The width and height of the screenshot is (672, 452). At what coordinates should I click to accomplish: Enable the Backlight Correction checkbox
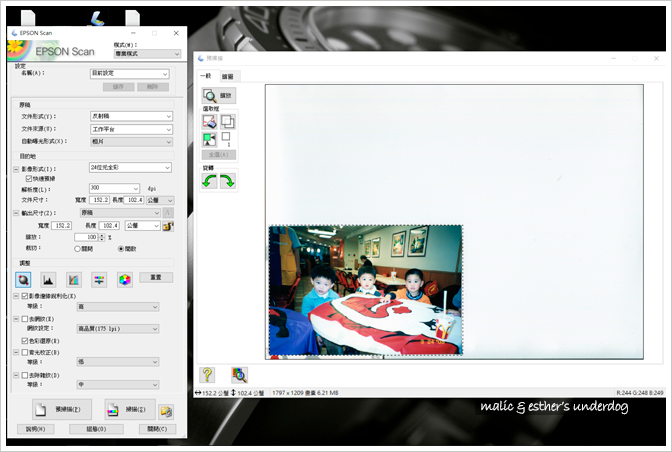[25, 352]
